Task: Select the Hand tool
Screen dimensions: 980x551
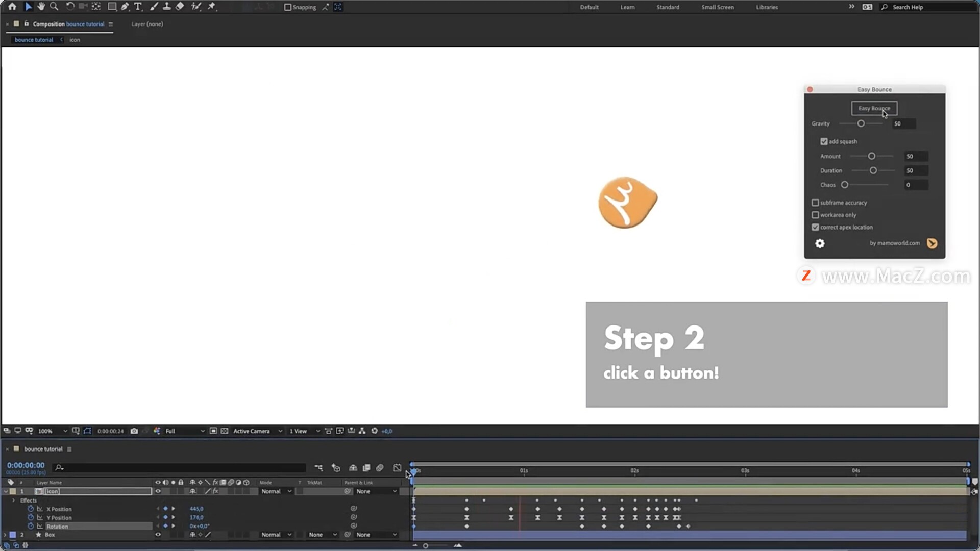Action: point(41,7)
